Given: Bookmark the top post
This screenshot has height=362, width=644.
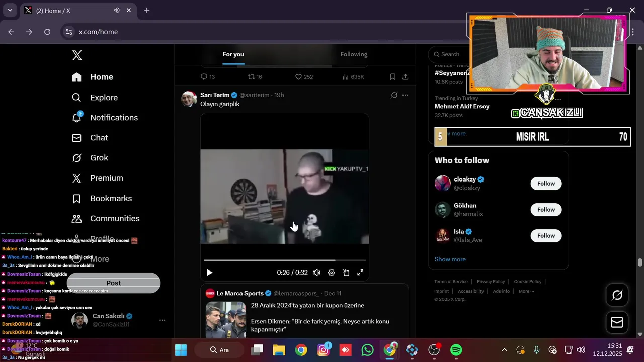Looking at the screenshot, I should click(392, 77).
